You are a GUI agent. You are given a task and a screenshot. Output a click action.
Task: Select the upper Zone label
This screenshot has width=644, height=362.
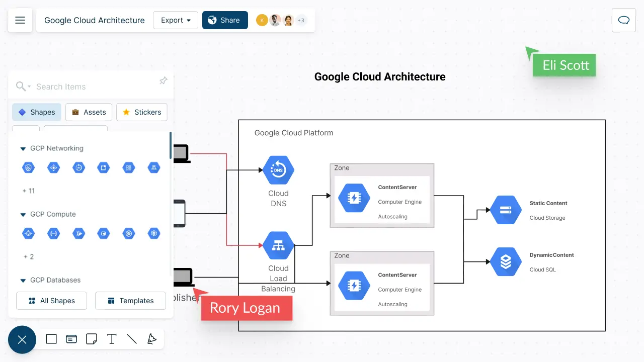click(x=342, y=168)
